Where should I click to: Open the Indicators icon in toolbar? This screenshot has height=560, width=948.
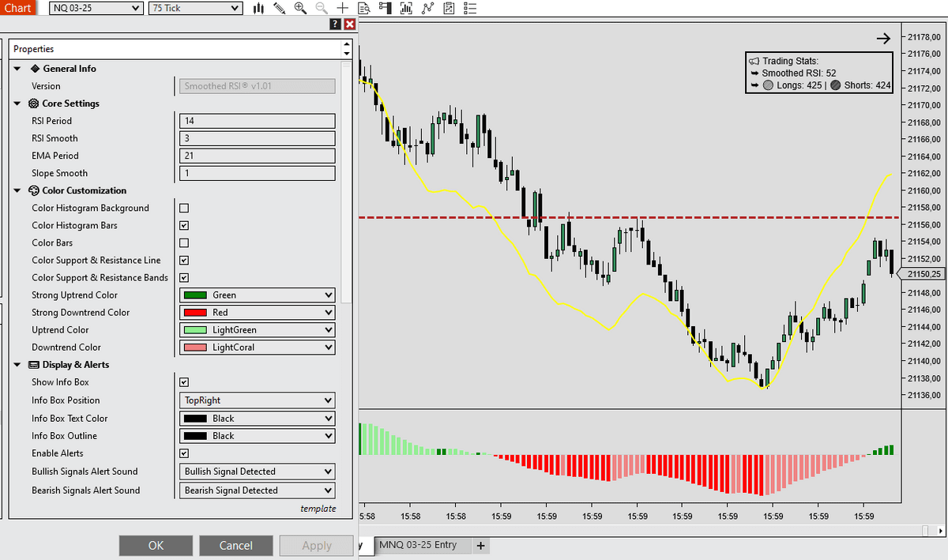coord(407,8)
